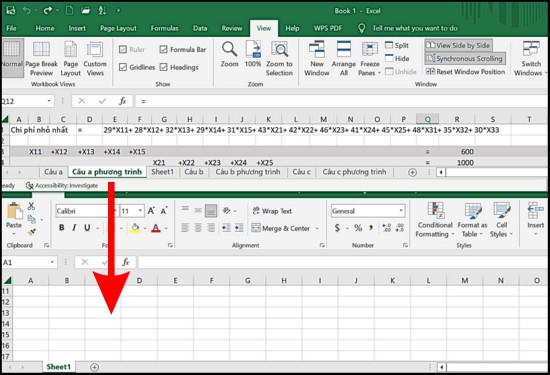
Task: Click Hide window
Action: (397, 58)
